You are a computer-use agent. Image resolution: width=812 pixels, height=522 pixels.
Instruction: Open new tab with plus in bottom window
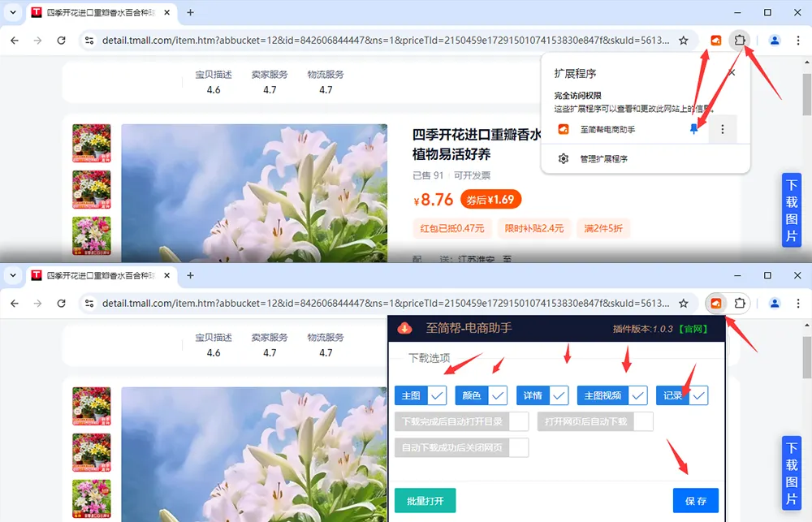(x=190, y=275)
